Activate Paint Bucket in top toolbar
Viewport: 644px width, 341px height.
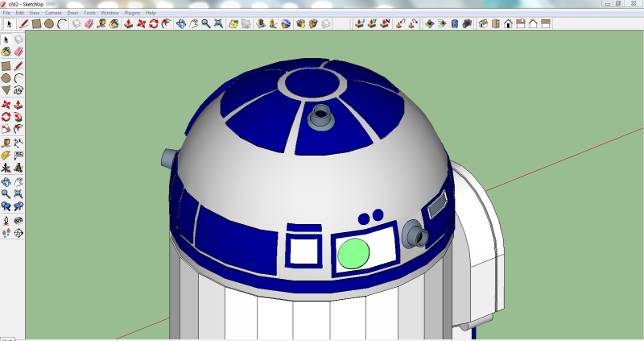click(114, 24)
